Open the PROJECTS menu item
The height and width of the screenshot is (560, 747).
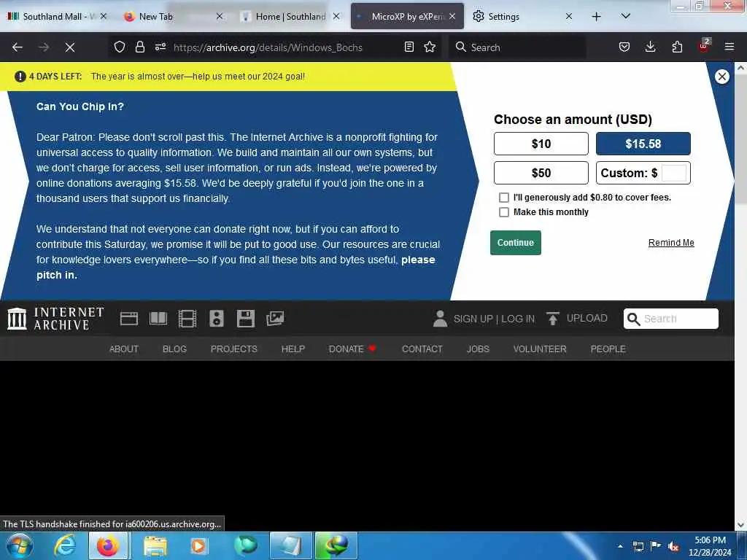(x=234, y=349)
